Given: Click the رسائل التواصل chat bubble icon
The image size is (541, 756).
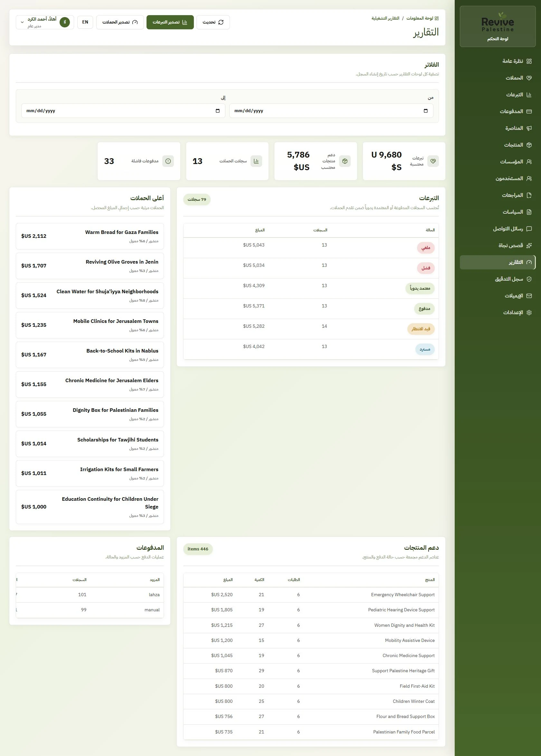Looking at the screenshot, I should [x=529, y=229].
